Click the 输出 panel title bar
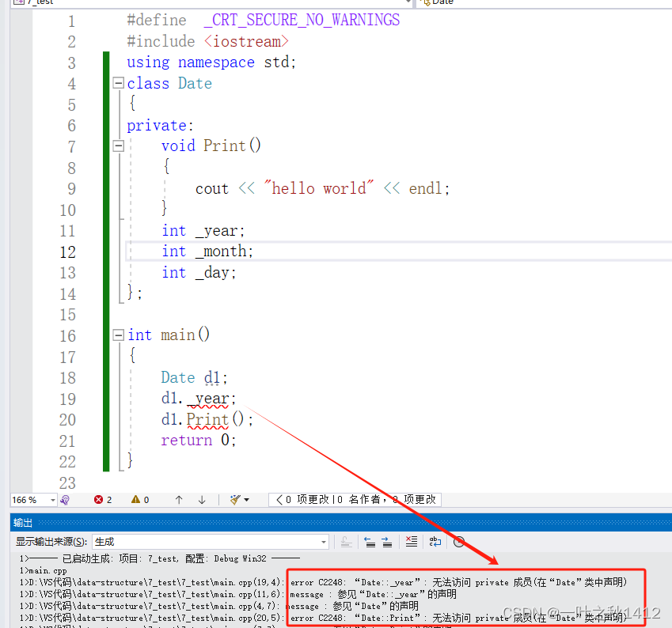672x628 pixels. [341, 523]
